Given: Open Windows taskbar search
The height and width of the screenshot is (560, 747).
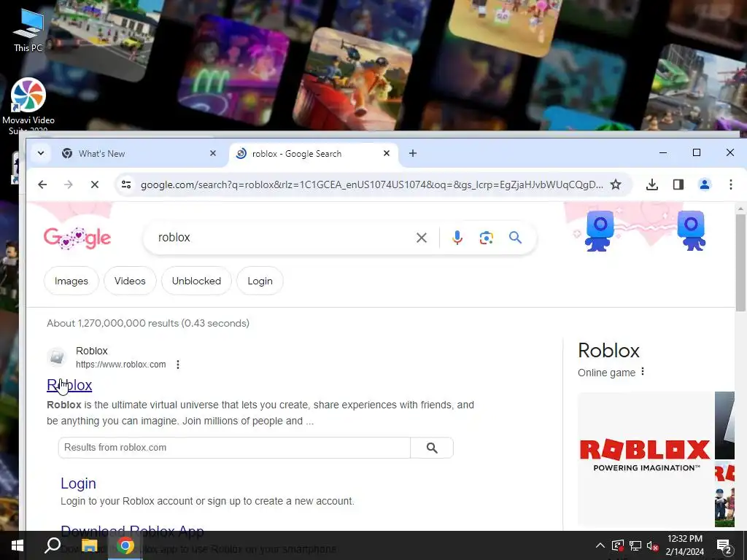Looking at the screenshot, I should (x=53, y=545).
